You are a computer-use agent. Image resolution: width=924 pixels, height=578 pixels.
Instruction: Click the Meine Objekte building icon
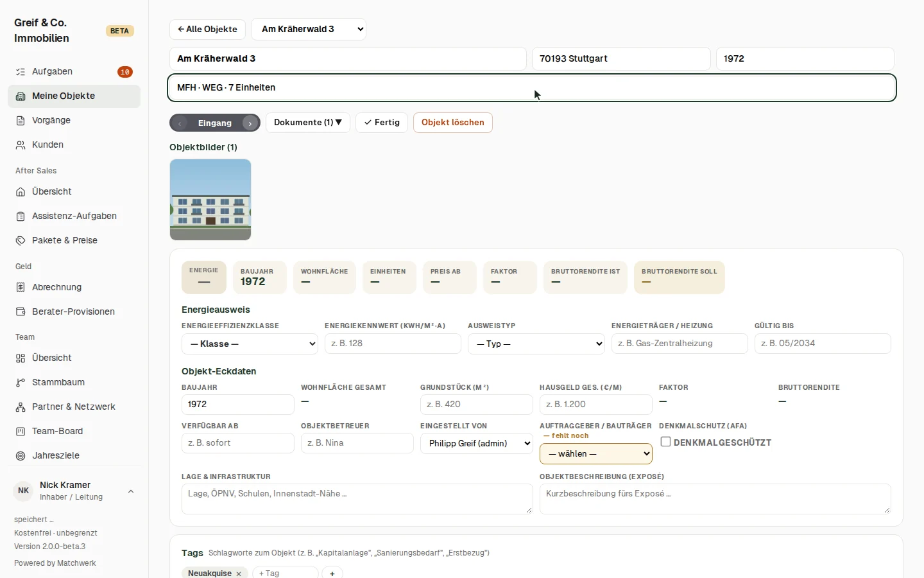21,96
